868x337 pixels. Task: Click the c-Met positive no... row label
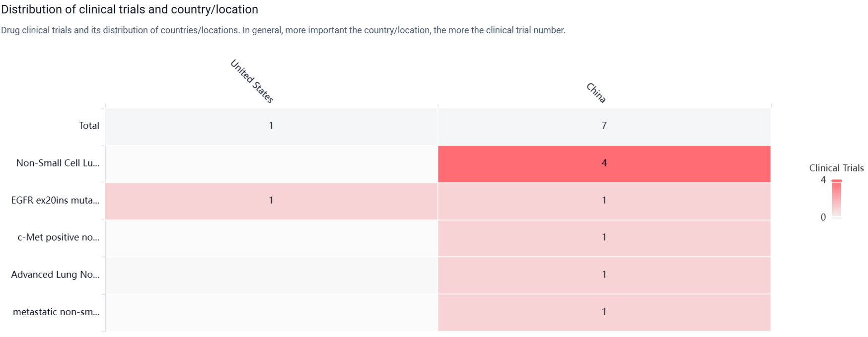59,238
